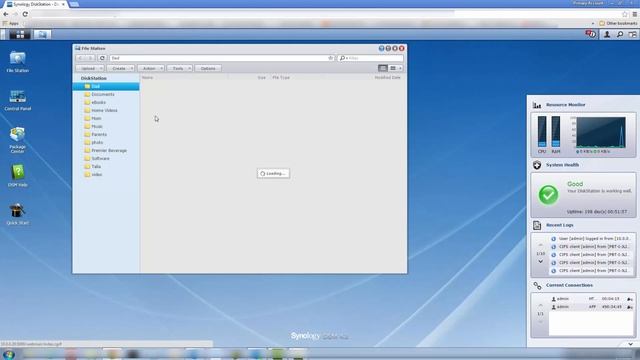Sort by the Size column header

pyautogui.click(x=261, y=78)
